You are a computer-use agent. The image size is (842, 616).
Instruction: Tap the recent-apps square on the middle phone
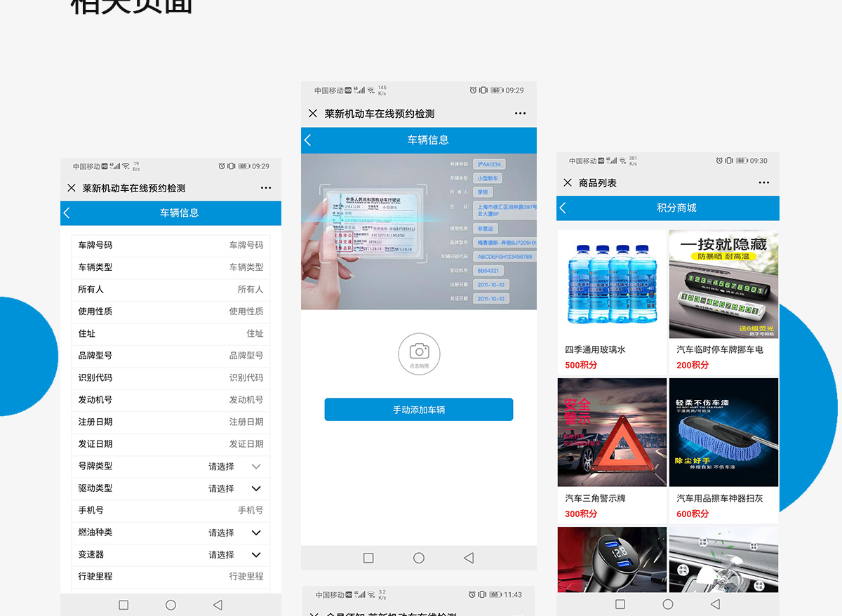coord(368,558)
